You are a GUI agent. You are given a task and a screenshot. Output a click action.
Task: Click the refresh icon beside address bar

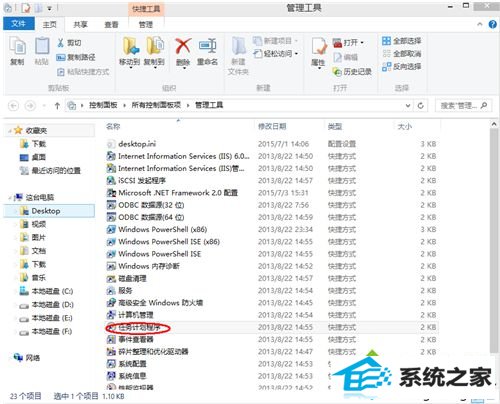pyautogui.click(x=421, y=106)
